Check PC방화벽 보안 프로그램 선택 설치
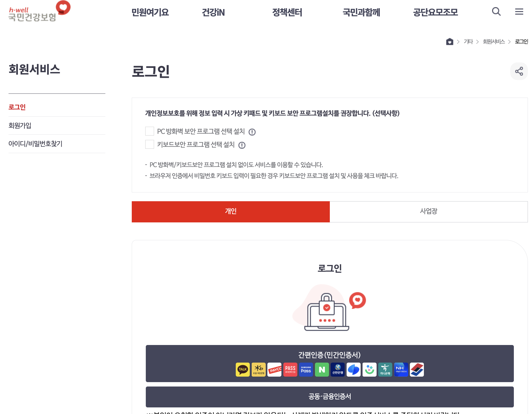 click(150, 131)
